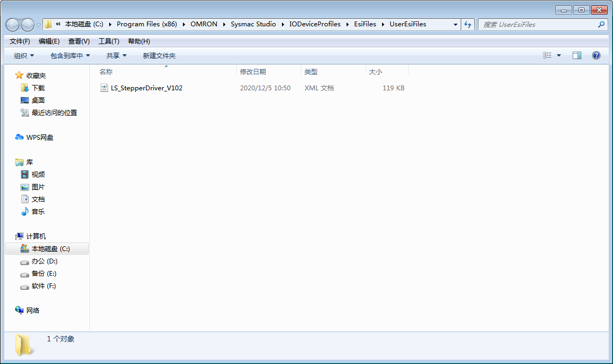Click the OMRON breadcrumb
613x364 pixels.
(203, 24)
